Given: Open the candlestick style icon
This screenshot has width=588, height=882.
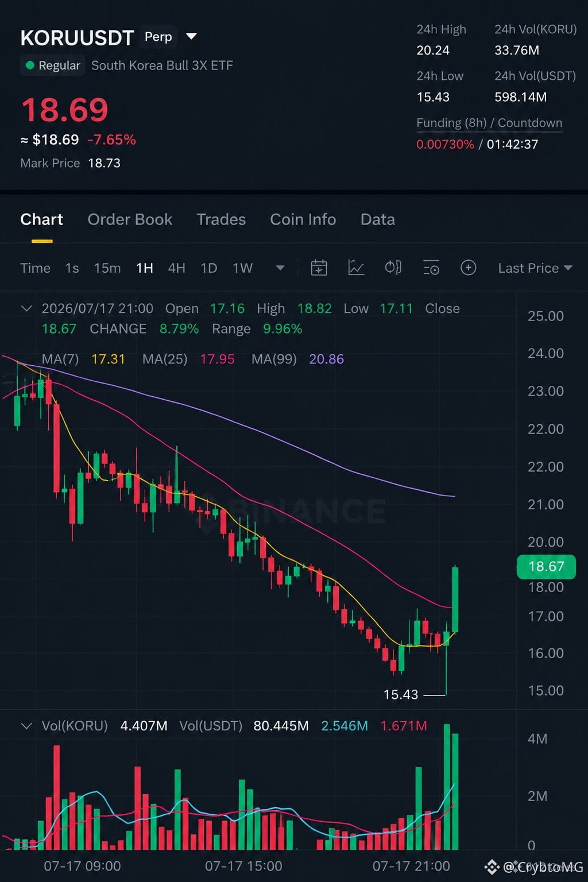Looking at the screenshot, I should click(393, 268).
